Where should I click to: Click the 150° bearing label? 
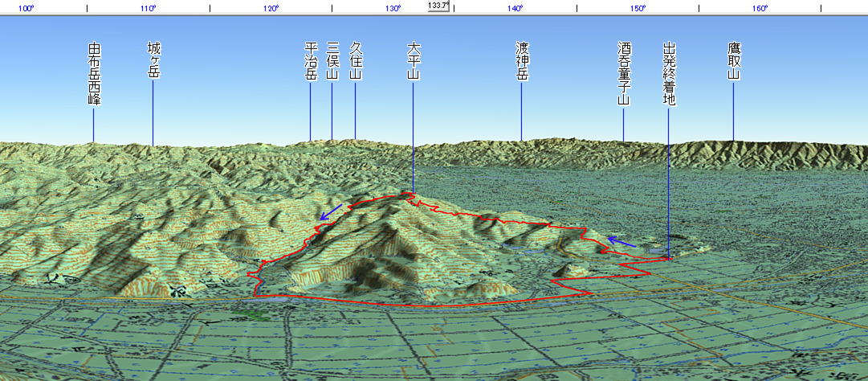pyautogui.click(x=638, y=9)
